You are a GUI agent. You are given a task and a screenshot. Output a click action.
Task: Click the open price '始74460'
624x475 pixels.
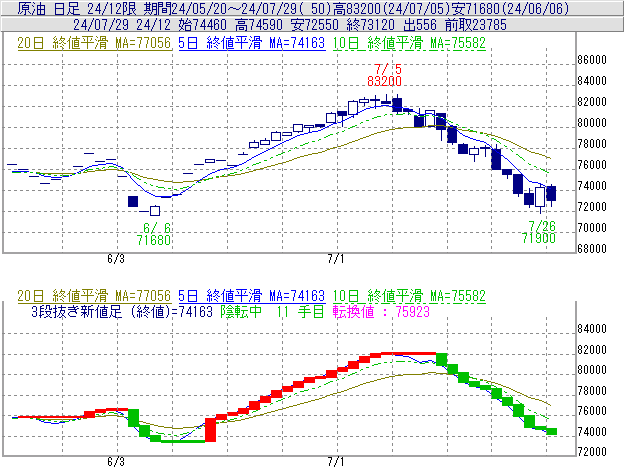(x=203, y=25)
